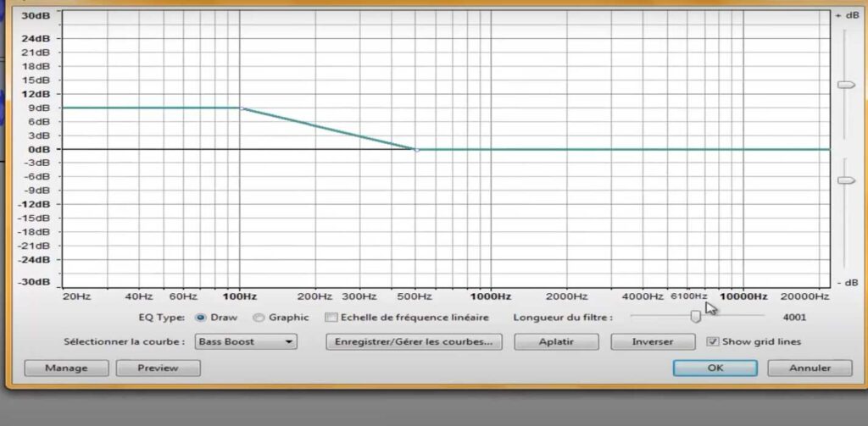Click the 9dB gain axis label
The image size is (868, 426).
tap(39, 108)
